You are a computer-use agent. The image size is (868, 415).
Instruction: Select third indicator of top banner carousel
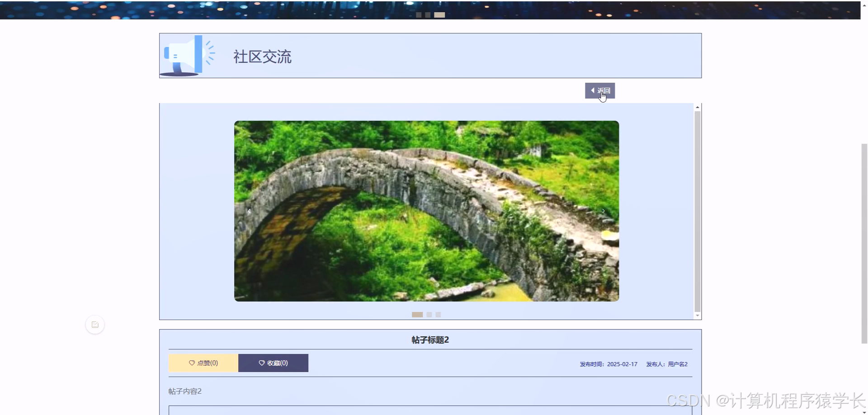click(439, 15)
